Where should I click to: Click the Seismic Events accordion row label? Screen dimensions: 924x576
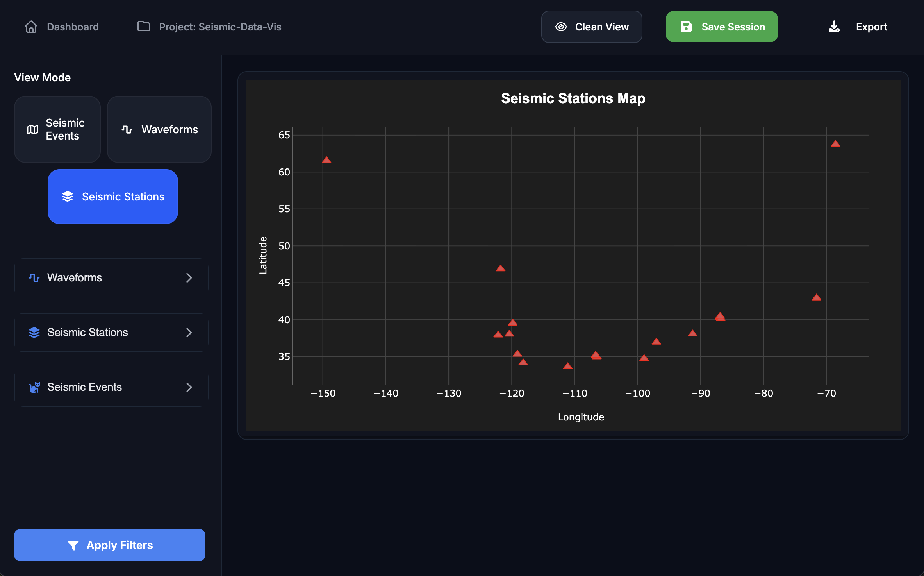coord(84,387)
